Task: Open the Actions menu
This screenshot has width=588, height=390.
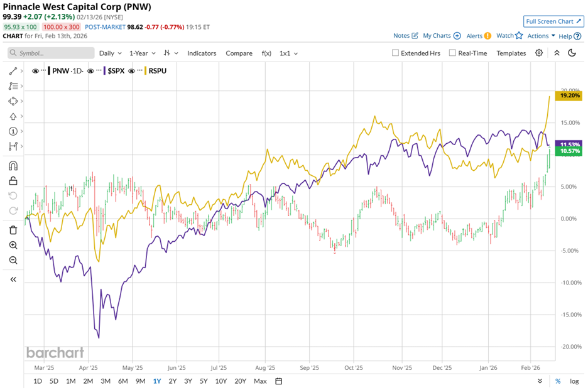Action: (539, 36)
